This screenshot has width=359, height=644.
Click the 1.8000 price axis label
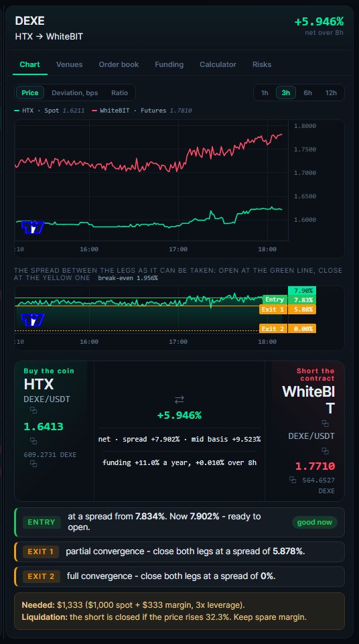[305, 126]
